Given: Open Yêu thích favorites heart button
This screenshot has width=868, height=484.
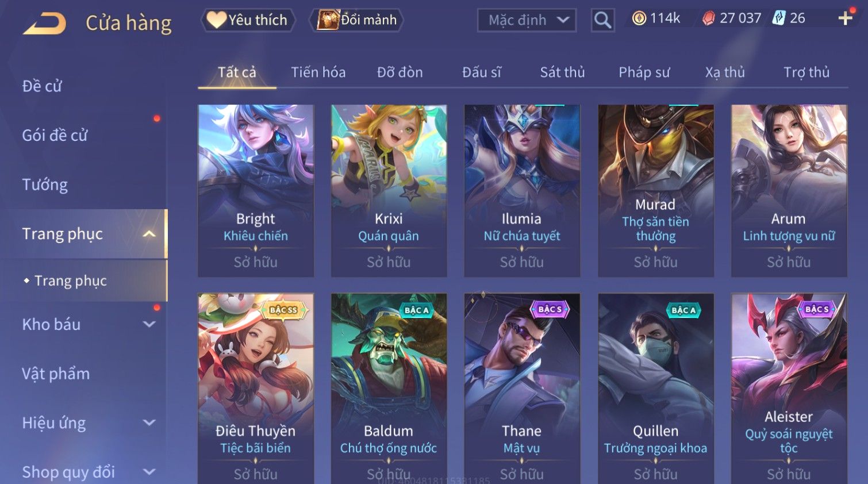Looking at the screenshot, I should [x=248, y=20].
